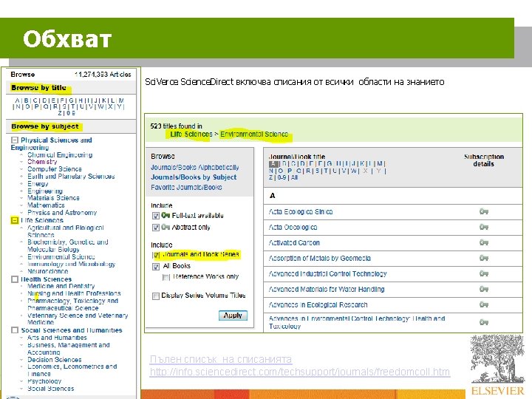Toggle Journals and Book Series checkbox

pyautogui.click(x=156, y=255)
